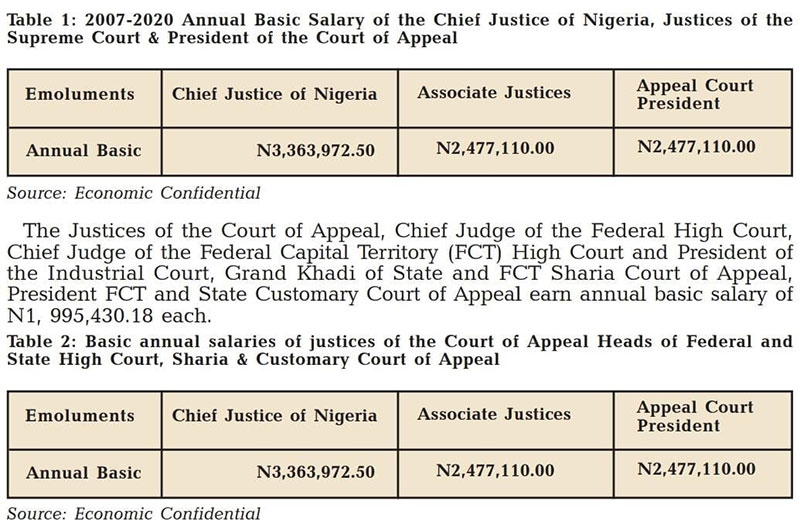Image resolution: width=800 pixels, height=528 pixels.
Task: Click Chief Justice of Nigeria header in Table 1
Action: [274, 94]
